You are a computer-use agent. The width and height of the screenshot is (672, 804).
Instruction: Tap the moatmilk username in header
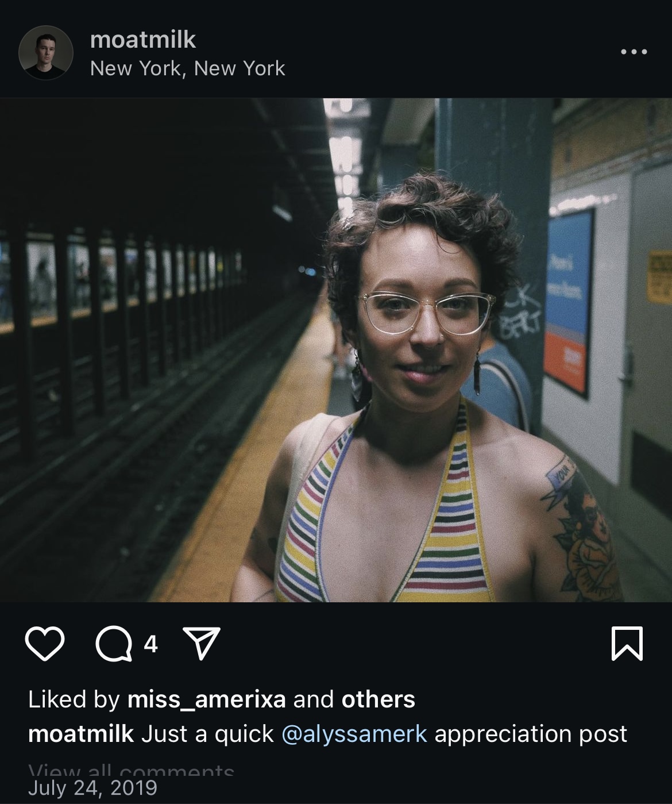(x=143, y=40)
